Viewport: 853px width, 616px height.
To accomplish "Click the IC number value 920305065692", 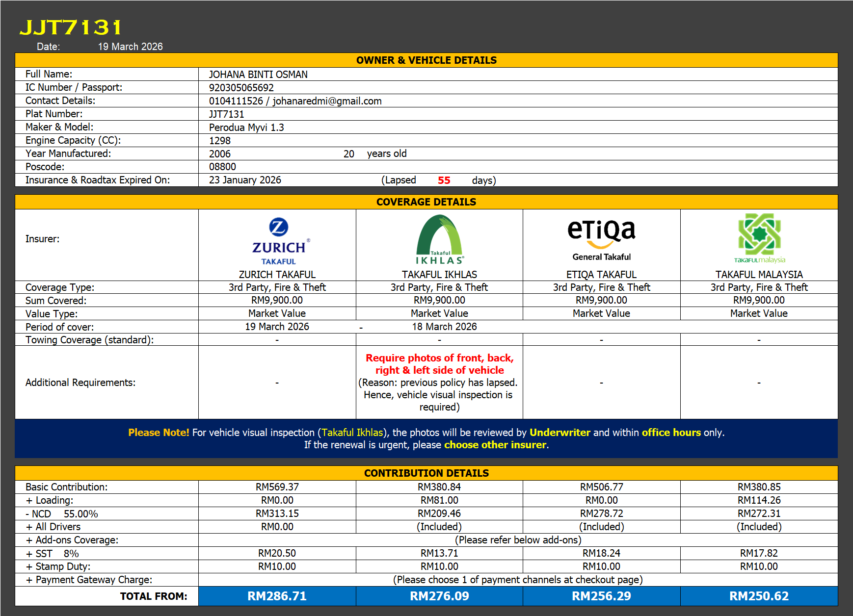I will (241, 88).
